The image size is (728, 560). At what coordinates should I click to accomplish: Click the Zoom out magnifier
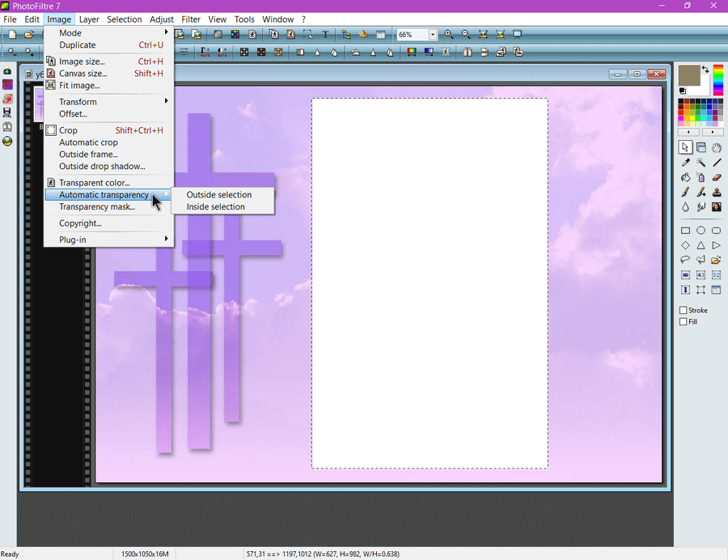466,34
